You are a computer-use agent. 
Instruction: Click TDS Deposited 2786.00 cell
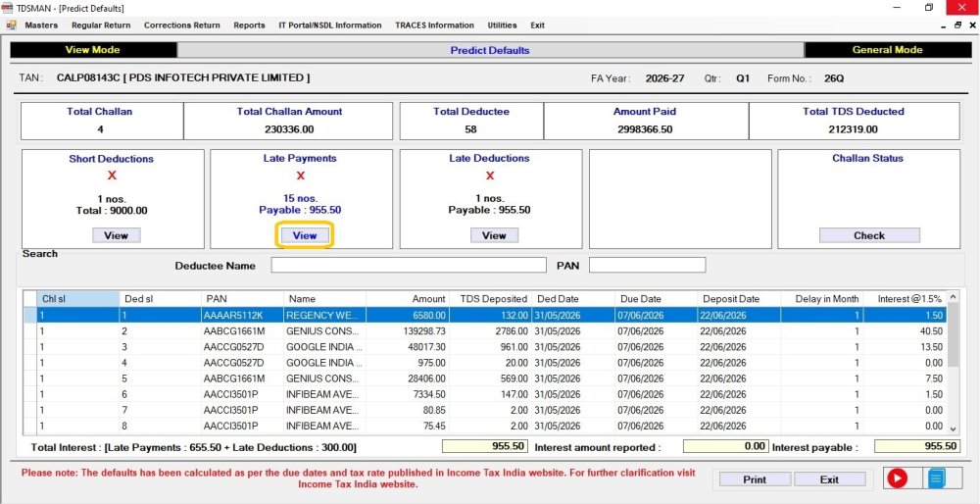point(489,330)
